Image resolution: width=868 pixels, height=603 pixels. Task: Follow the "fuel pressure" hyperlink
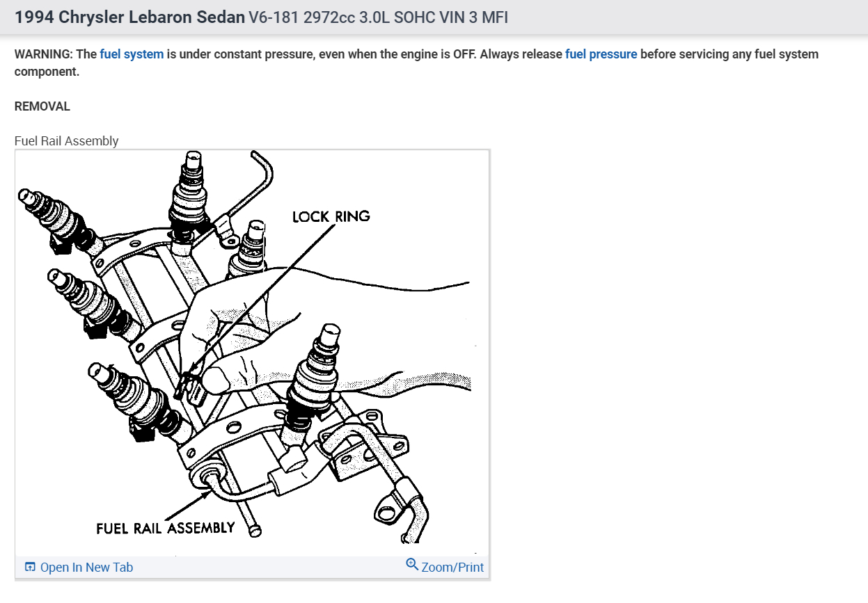coord(601,54)
